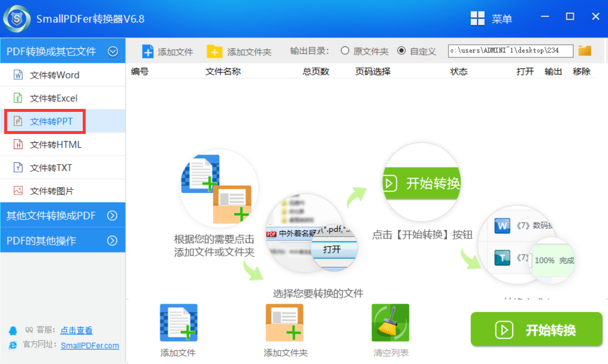Screen dimensions: 608x364
Task: Click the 添加文件夹 toolbar text button
Action: point(249,52)
